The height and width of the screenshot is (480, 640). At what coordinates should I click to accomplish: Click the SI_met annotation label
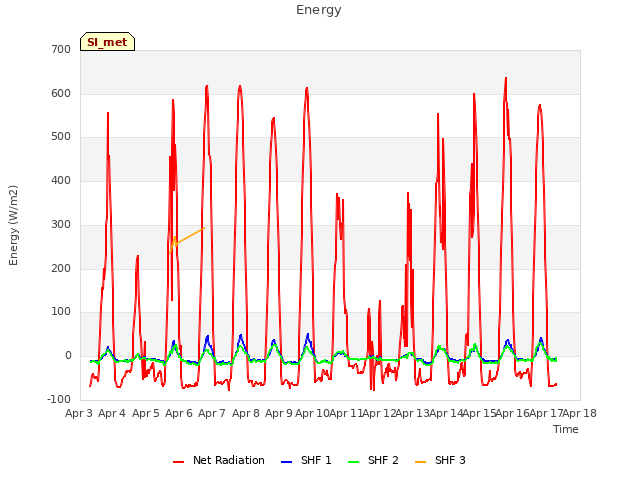coord(107,42)
